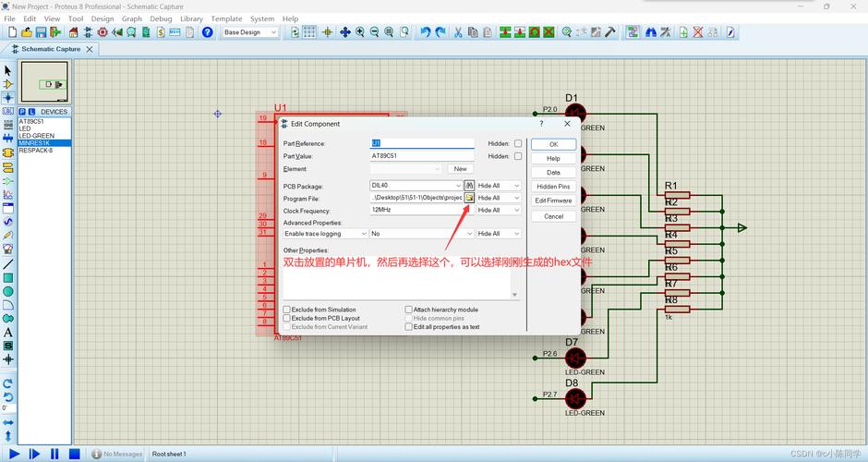Enable Edit all properties as text checkbox

408,327
